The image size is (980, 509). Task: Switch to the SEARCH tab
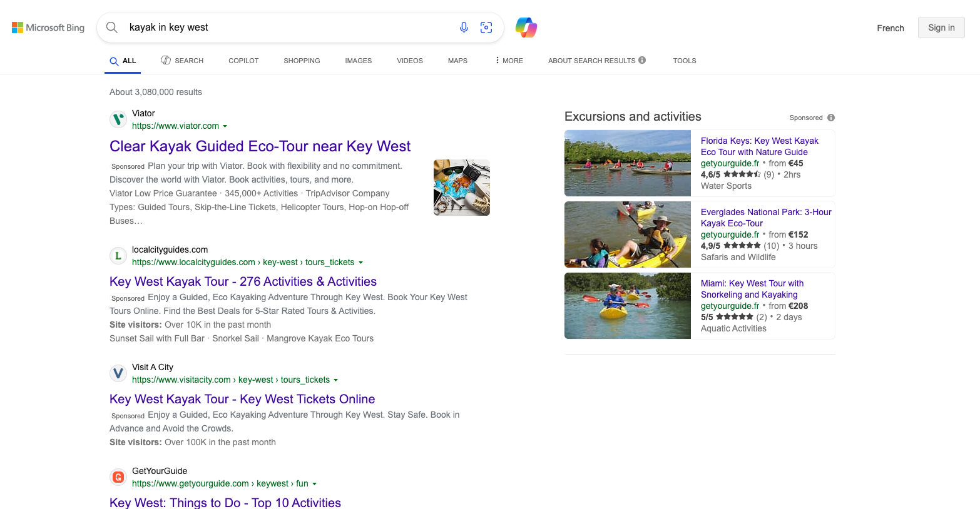[x=182, y=61]
